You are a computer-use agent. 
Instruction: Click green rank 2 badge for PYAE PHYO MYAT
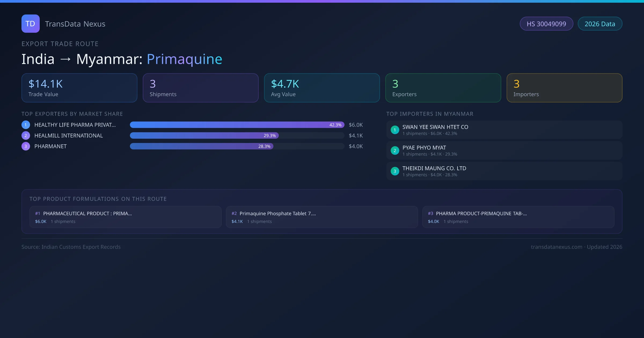(x=395, y=150)
